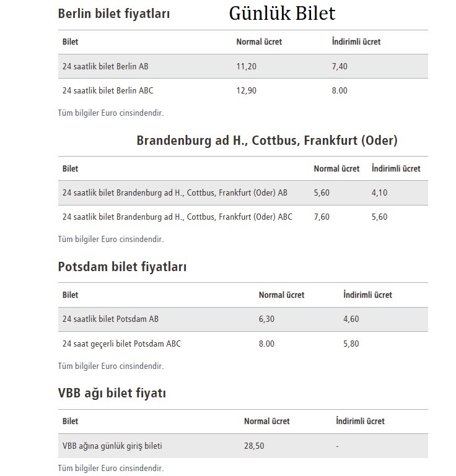
Task: Click the 7,60 normal price for Brandenburg ABC
Action: click(x=322, y=217)
